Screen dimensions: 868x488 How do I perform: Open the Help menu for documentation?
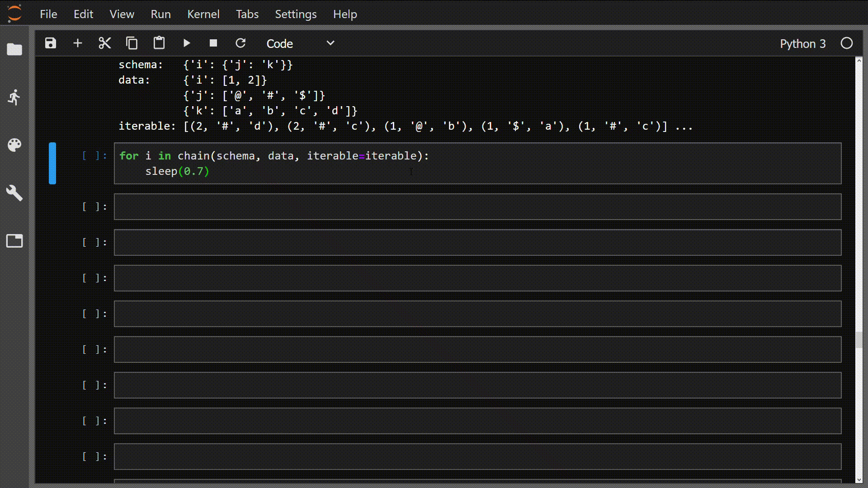(x=345, y=14)
